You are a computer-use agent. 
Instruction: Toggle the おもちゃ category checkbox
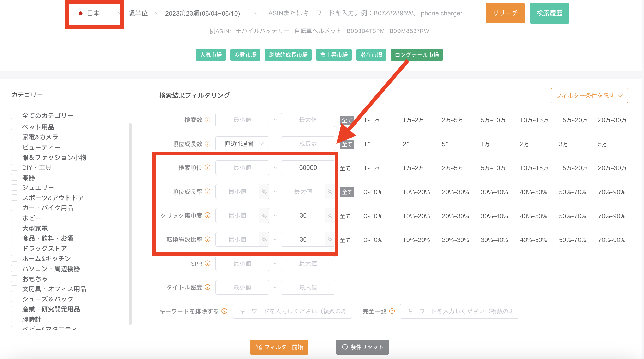pyautogui.click(x=14, y=278)
